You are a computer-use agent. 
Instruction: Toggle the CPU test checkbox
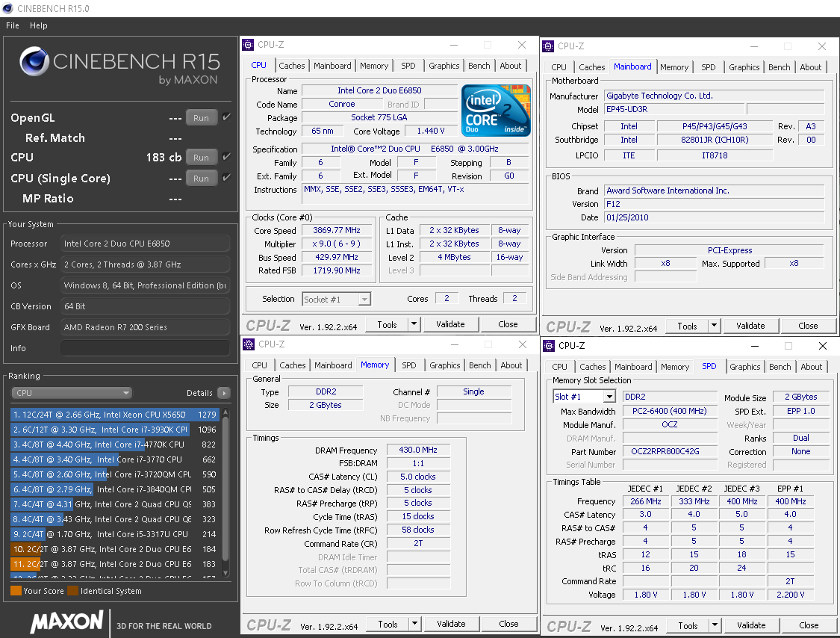[x=226, y=157]
